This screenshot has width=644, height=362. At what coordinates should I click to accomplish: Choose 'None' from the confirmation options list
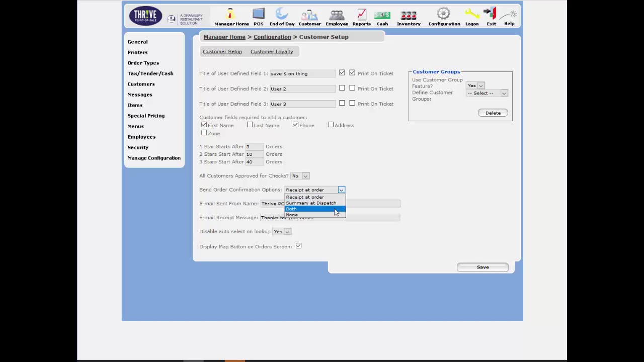[x=314, y=215]
